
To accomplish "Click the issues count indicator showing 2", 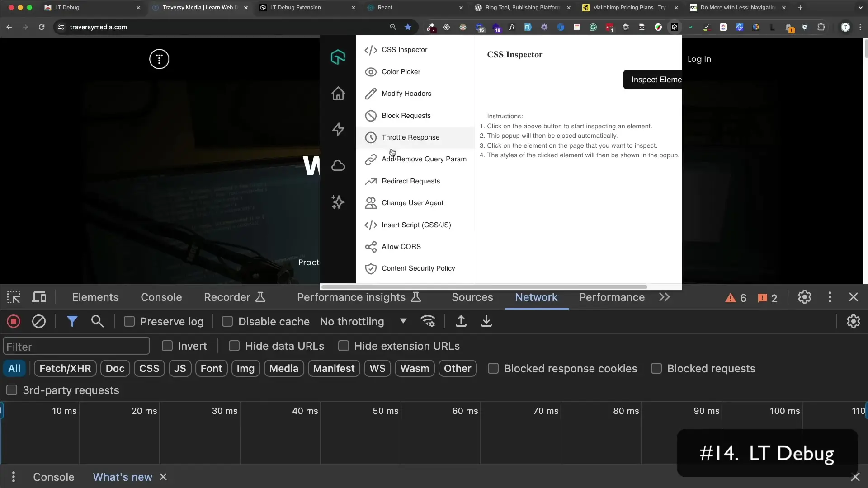I will [767, 298].
